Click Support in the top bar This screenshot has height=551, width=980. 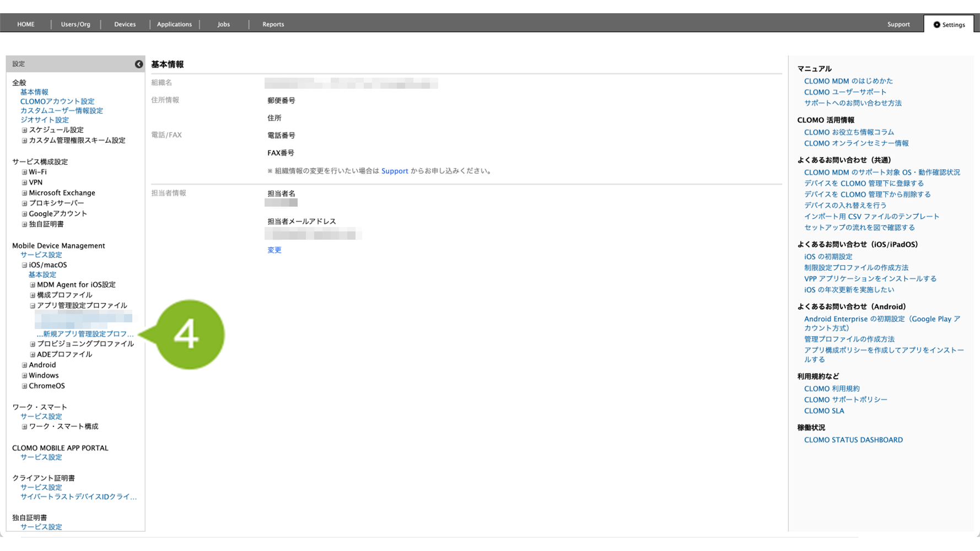[x=898, y=24]
